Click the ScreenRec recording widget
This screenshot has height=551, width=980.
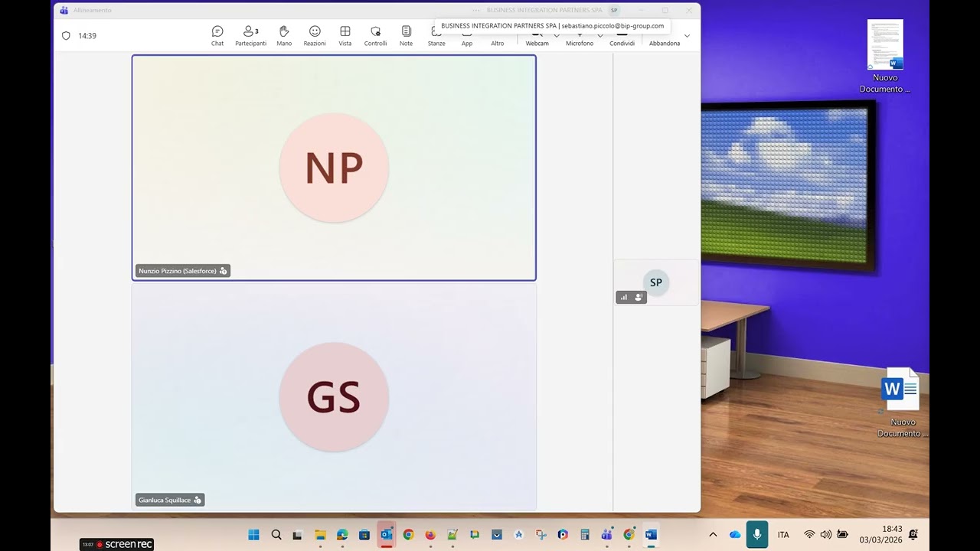pyautogui.click(x=117, y=544)
